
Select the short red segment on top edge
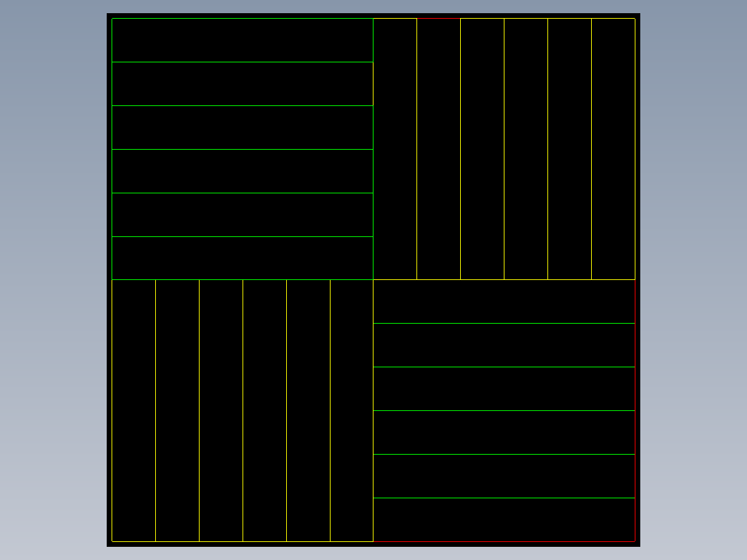coord(439,19)
